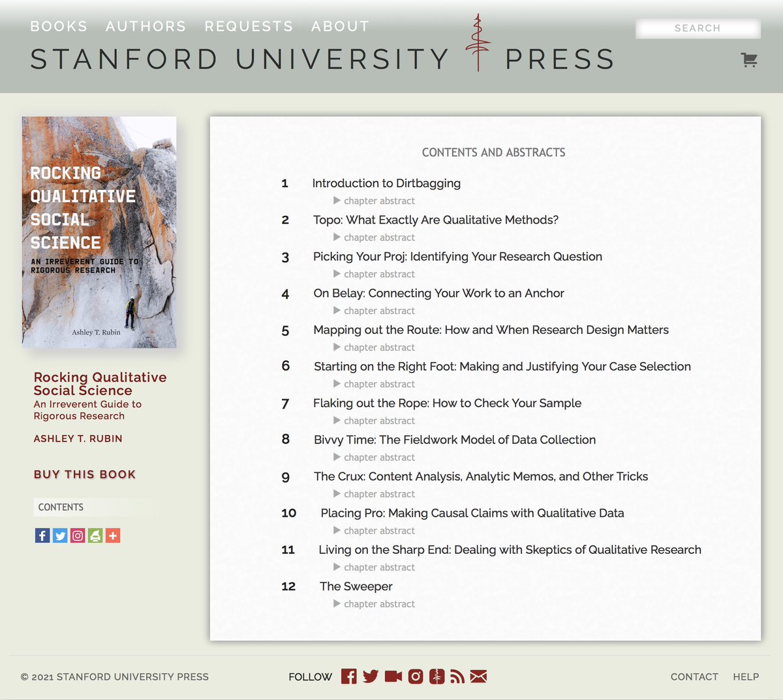Viewport: 783px width, 700px height.
Task: Click into the SEARCH field
Action: [x=698, y=28]
